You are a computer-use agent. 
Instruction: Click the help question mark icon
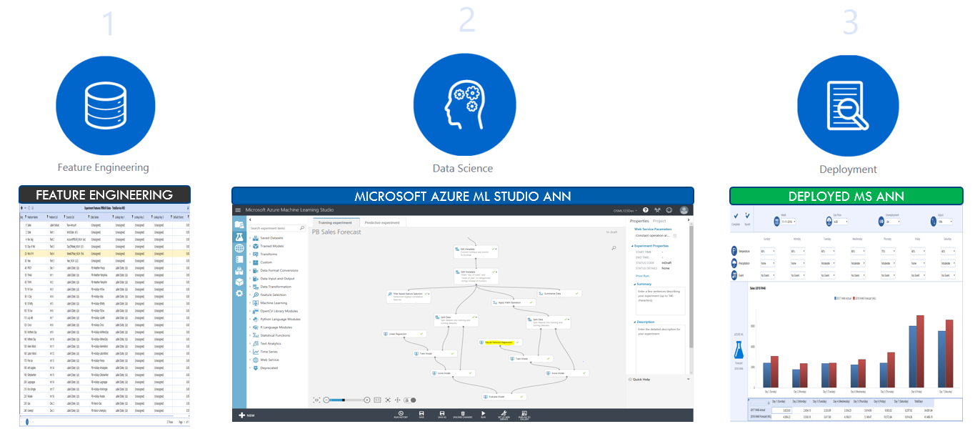coord(646,210)
